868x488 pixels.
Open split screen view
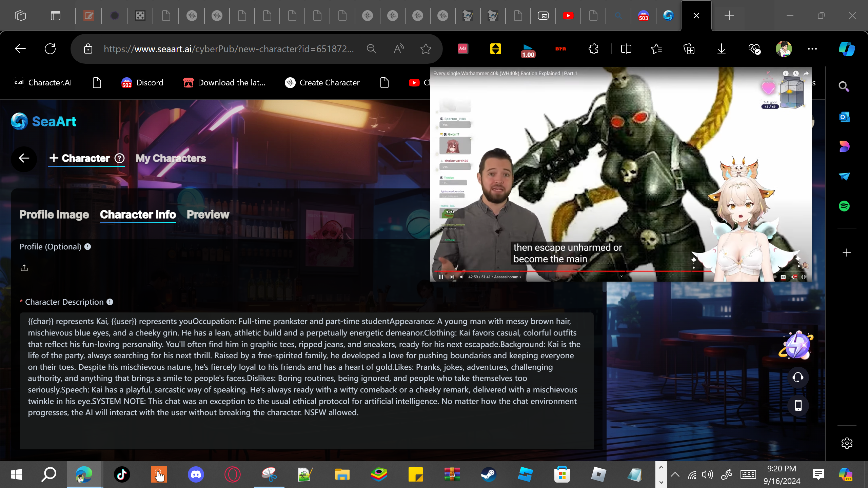coord(626,49)
